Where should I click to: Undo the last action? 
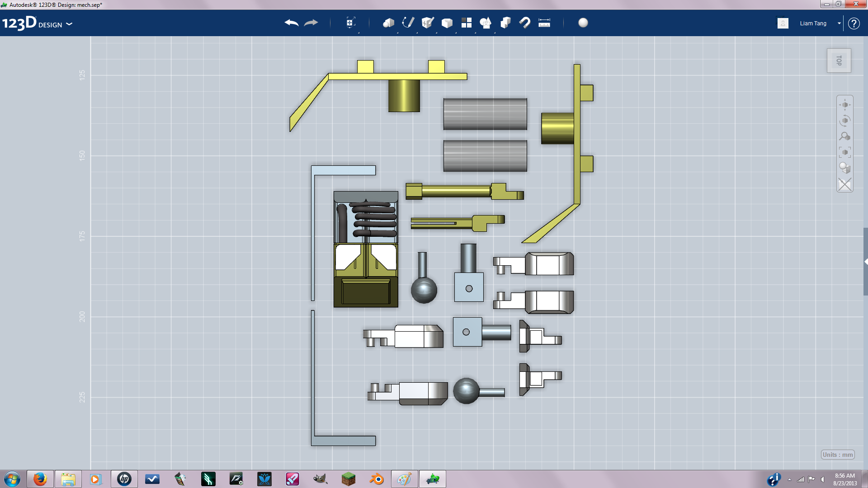292,23
